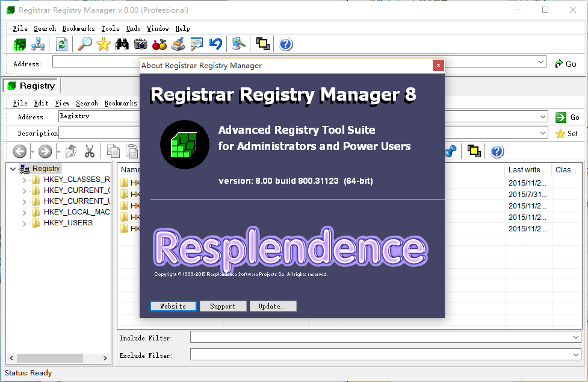Viewport: 588px width, 382px height.
Task: Click the Website button in About dialog
Action: [x=173, y=306]
